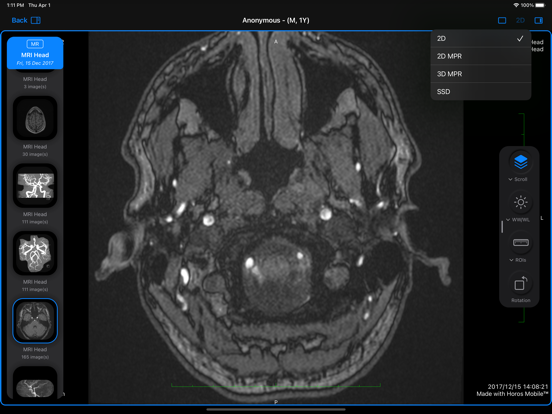Open the 165 image(s) axial series thumbnail
Viewport: 552px width, 414px height.
pos(35,321)
